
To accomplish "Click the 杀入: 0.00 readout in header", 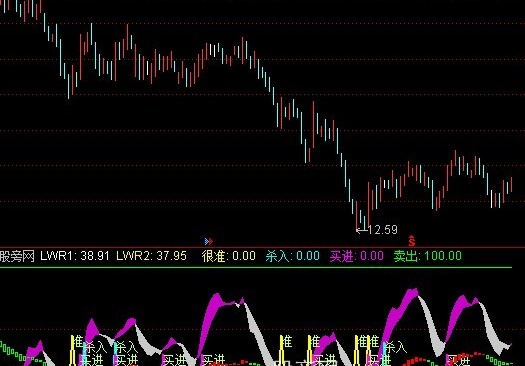I will 293,256.
